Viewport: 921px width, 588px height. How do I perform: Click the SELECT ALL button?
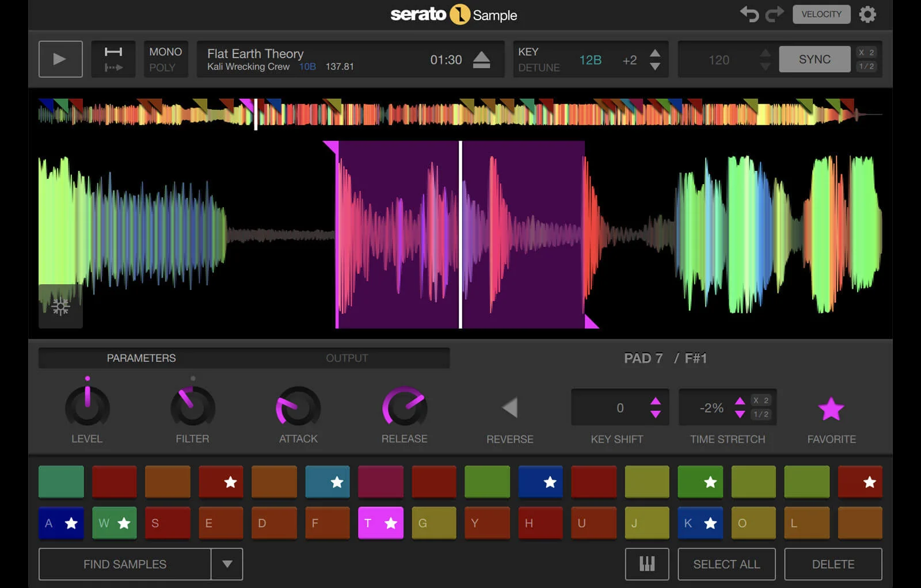point(727,564)
